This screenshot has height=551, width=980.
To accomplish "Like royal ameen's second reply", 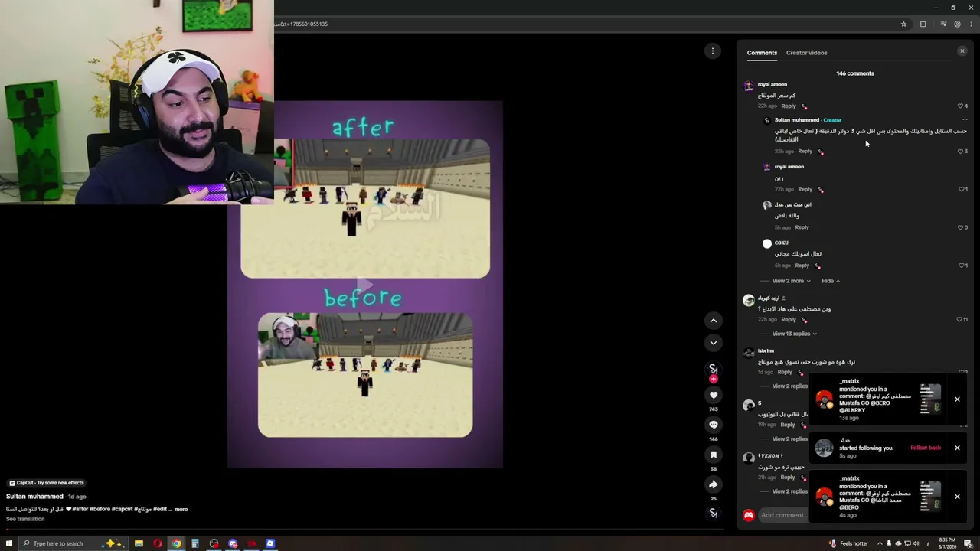I will tap(960, 189).
